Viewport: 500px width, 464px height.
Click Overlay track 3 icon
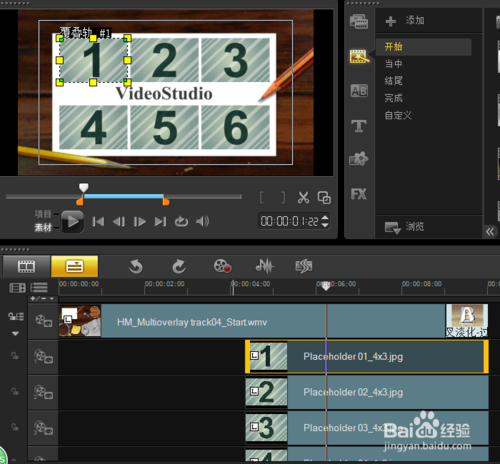coord(43,428)
